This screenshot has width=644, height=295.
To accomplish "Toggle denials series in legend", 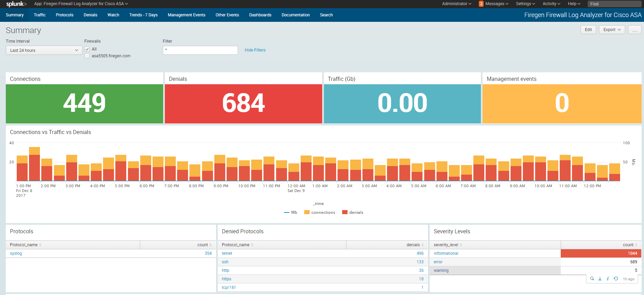I will pyautogui.click(x=353, y=212).
